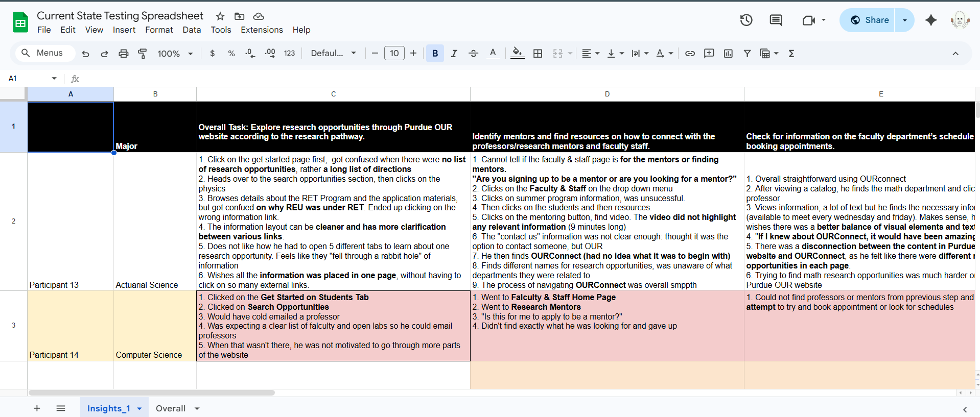Insert a chart
980x417 pixels.
[728, 54]
